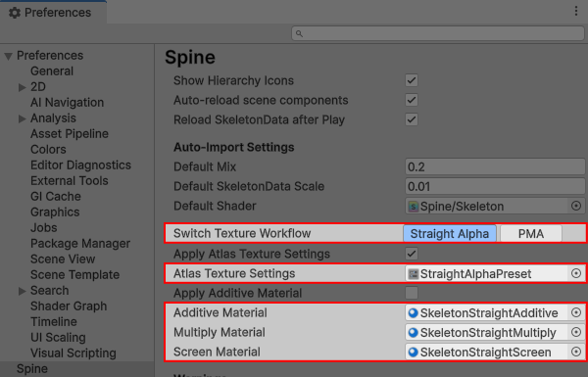The height and width of the screenshot is (377, 588).
Task: Open GI Cache preferences
Action: coord(56,197)
